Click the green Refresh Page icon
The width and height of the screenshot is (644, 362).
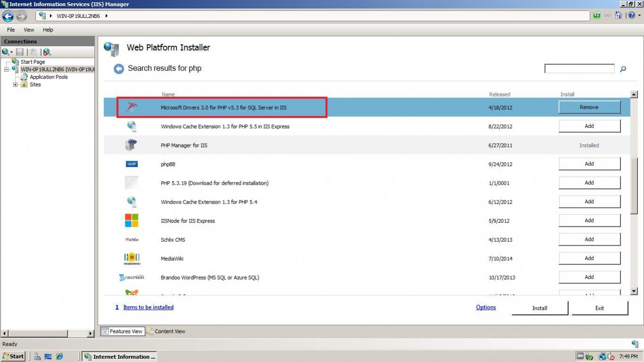tap(596, 16)
